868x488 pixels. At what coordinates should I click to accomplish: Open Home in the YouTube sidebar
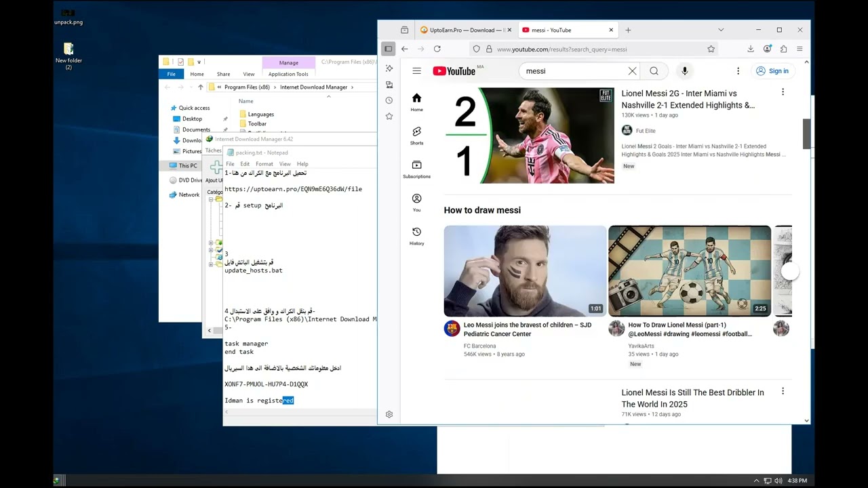click(x=416, y=102)
